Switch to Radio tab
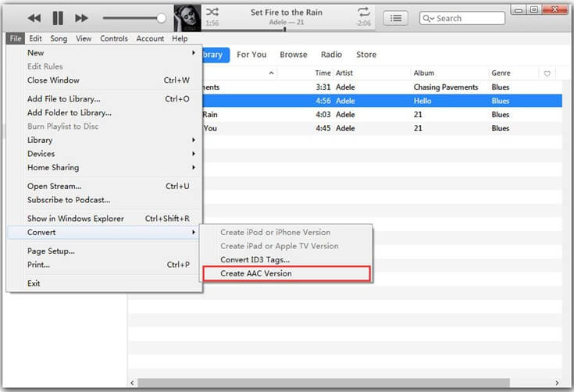Viewport: 574px width, 392px height. click(x=331, y=55)
